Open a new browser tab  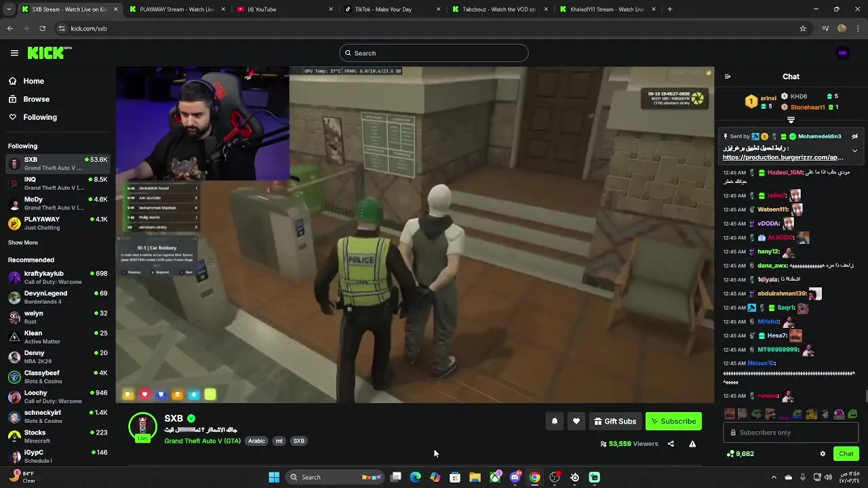[670, 9]
